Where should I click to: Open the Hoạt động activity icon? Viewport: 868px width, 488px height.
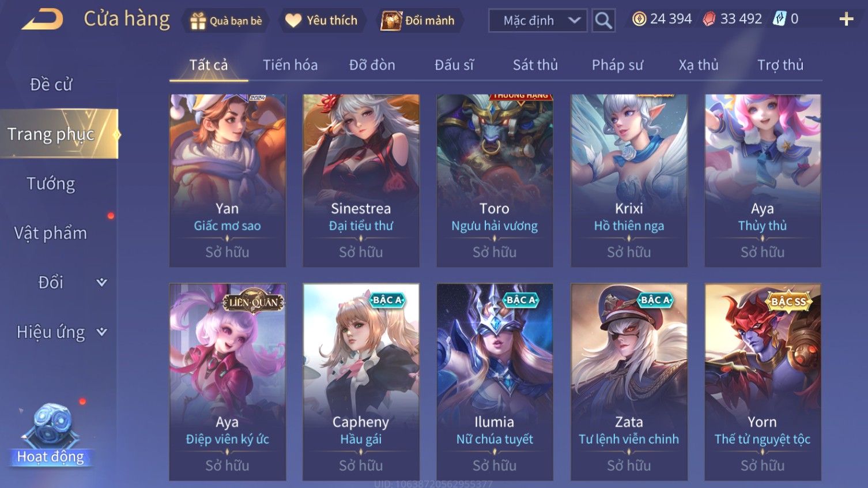(50, 434)
